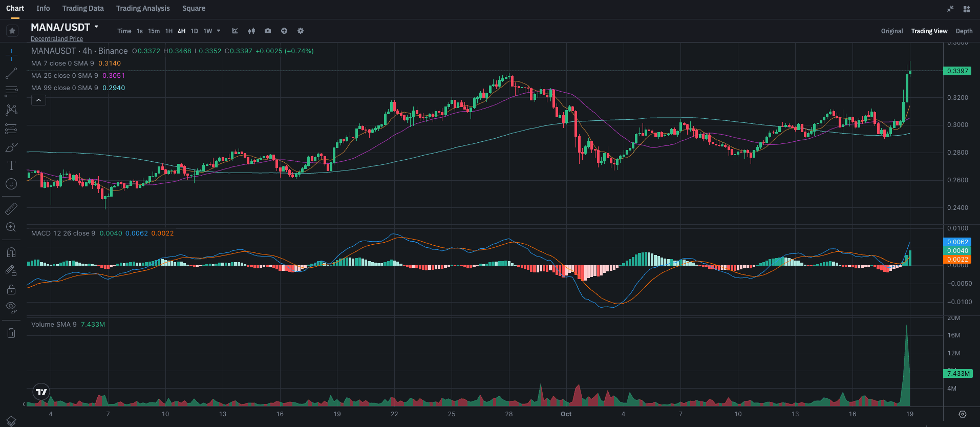Open MANA/USDT pair selector dropdown
The image size is (980, 427).
click(x=96, y=27)
